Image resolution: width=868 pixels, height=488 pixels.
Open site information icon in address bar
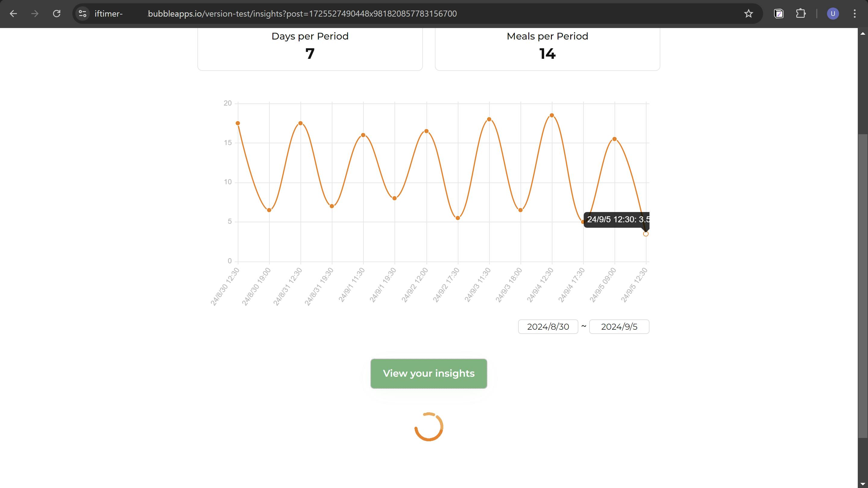point(83,14)
